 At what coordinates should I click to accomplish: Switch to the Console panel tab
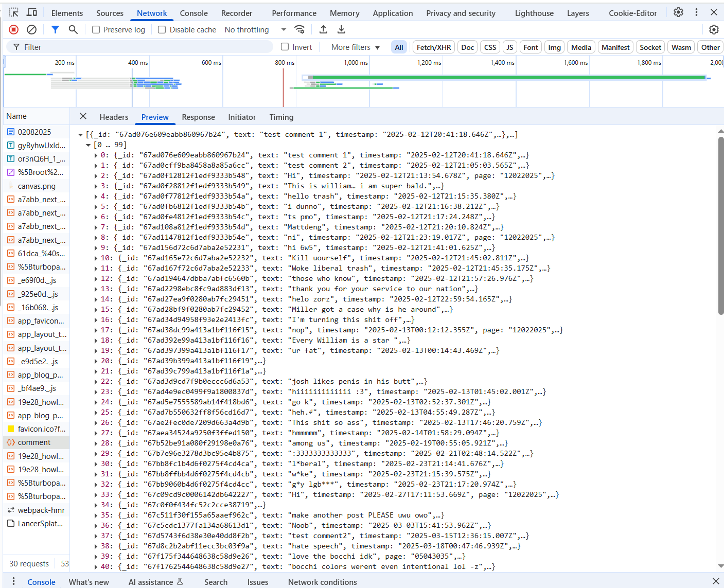(193, 13)
